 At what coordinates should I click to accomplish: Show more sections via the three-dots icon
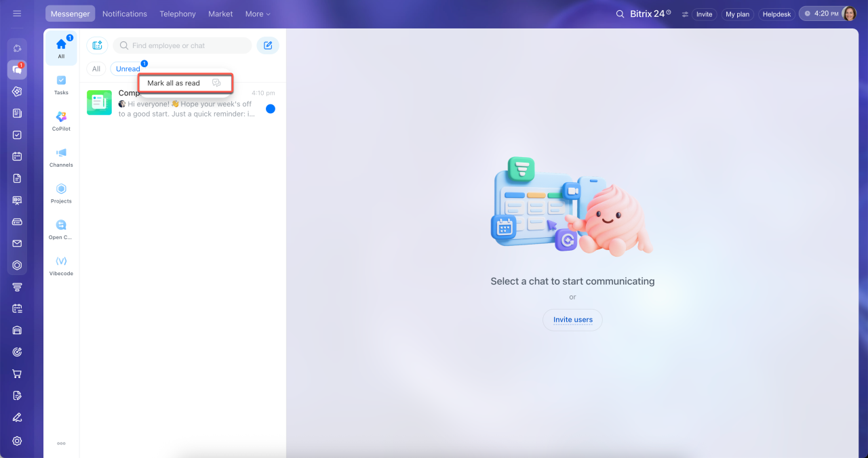[61, 444]
